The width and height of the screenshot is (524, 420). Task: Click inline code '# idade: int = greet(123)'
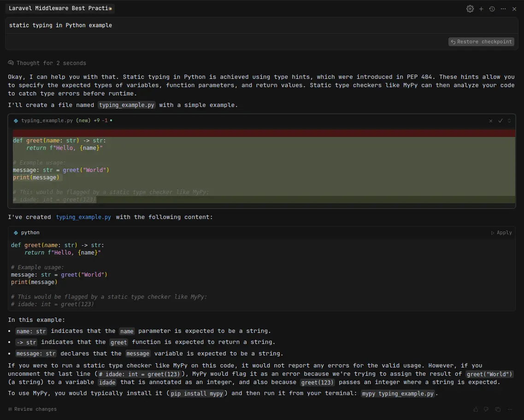(139, 374)
